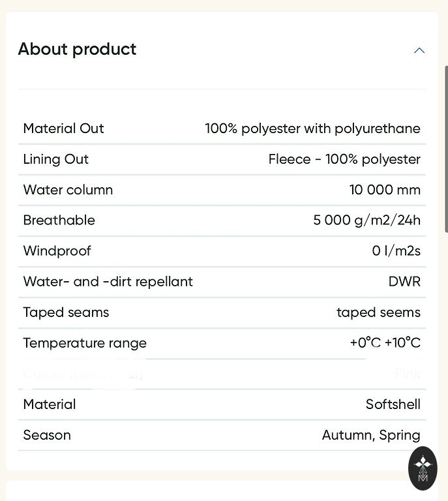This screenshot has height=501, width=448.
Task: Open the dark round floating logo widget
Action: coord(423,468)
